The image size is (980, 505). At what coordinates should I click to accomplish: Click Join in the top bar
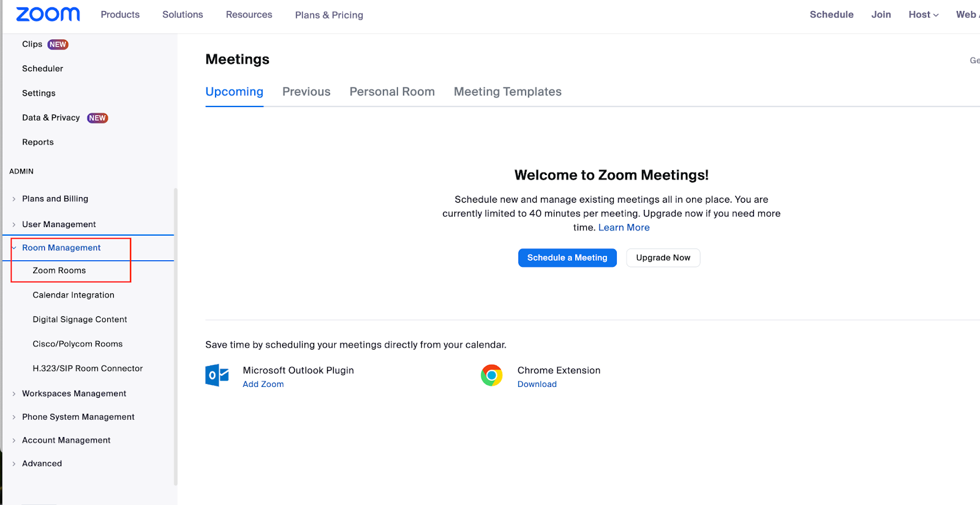pyautogui.click(x=881, y=15)
